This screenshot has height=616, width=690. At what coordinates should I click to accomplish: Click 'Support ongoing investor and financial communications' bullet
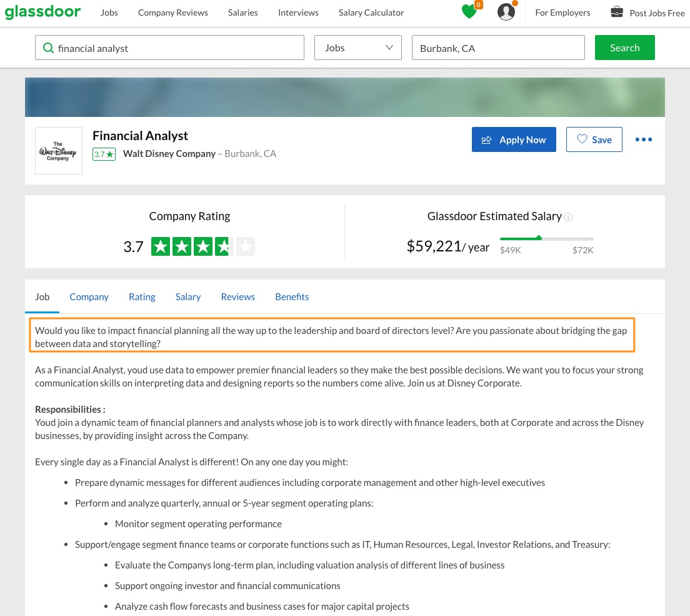pyautogui.click(x=227, y=586)
